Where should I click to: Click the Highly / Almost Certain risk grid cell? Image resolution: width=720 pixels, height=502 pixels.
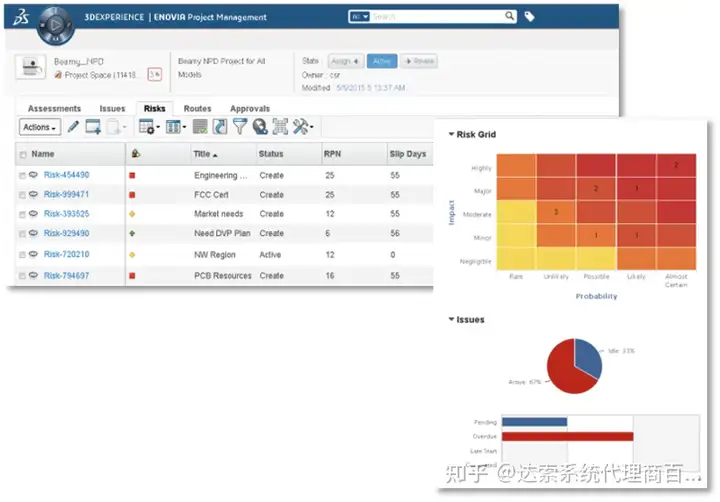(x=675, y=166)
